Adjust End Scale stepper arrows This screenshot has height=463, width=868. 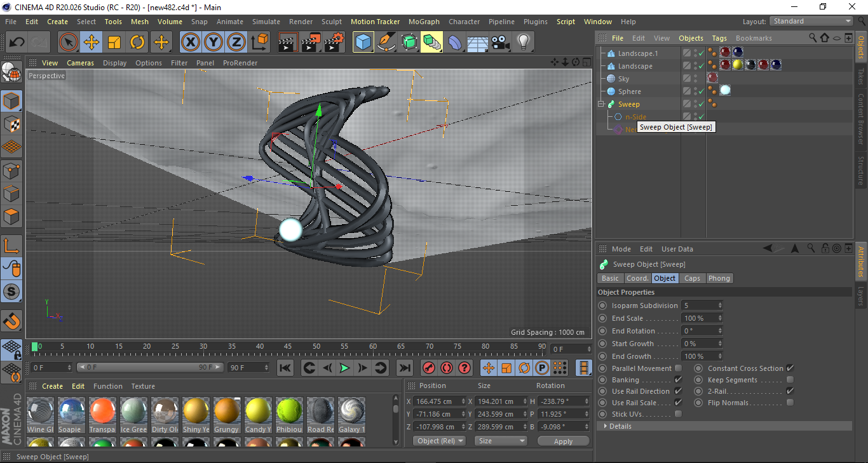click(720, 318)
